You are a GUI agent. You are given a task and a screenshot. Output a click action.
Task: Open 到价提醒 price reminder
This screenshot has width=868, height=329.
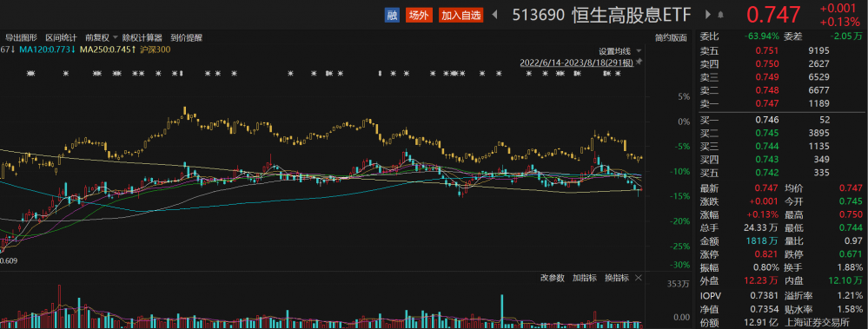pyautogui.click(x=187, y=37)
